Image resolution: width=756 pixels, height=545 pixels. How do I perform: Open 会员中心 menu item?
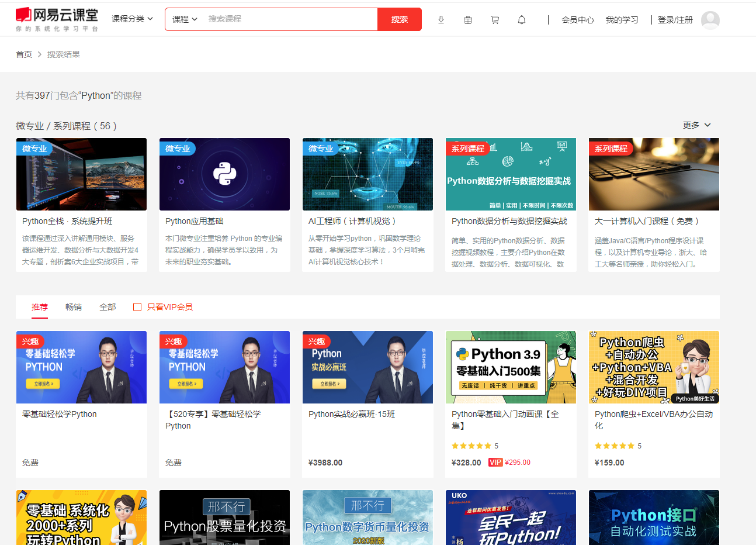(578, 20)
